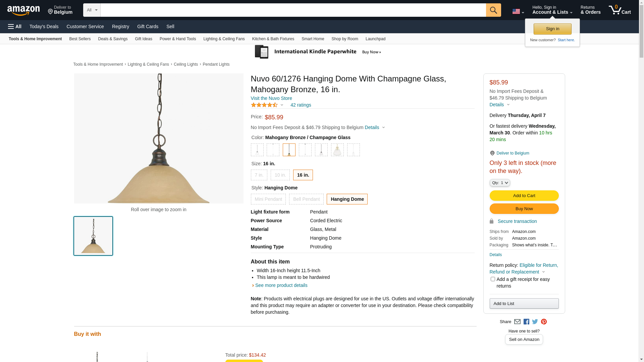Screen dimensions: 644x362
Task: Open the country flag language selector
Action: pos(518,11)
